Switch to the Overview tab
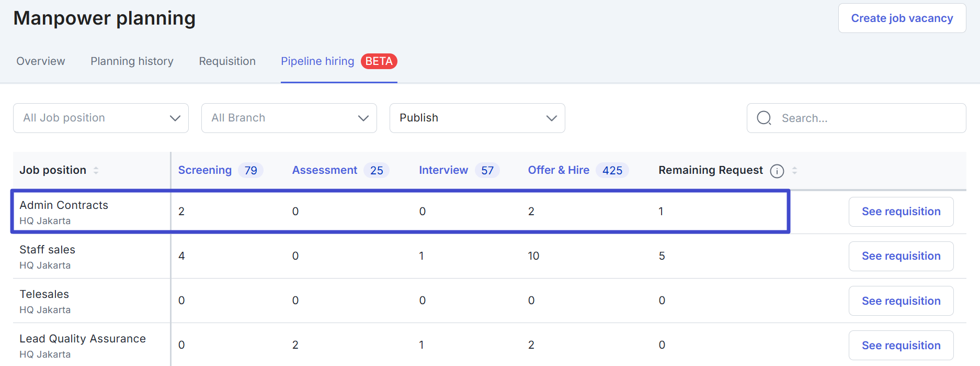This screenshot has height=366, width=980. point(41,61)
